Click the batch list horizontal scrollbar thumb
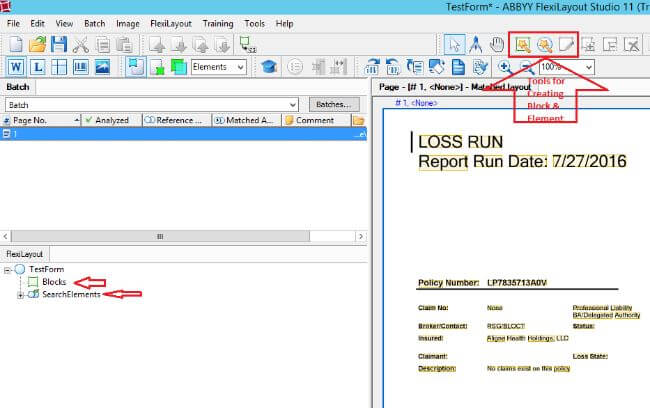Viewport: 650px width, 408px height. [x=160, y=236]
